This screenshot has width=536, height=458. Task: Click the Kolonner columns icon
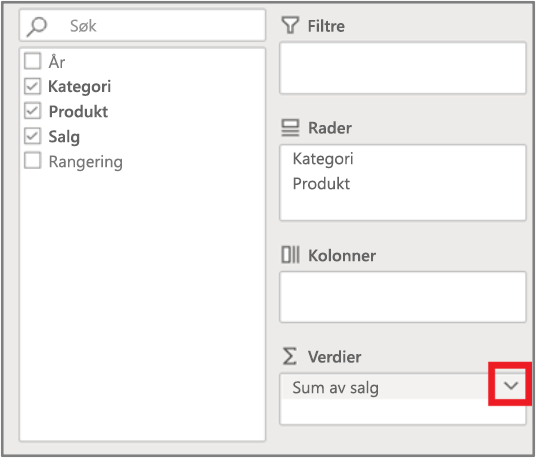[290, 255]
